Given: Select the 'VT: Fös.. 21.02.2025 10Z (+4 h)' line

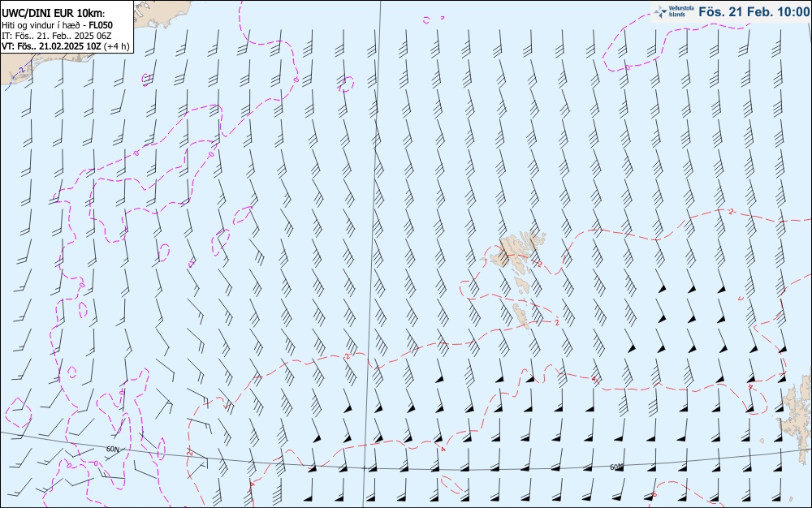Looking at the screenshot, I should [65, 46].
